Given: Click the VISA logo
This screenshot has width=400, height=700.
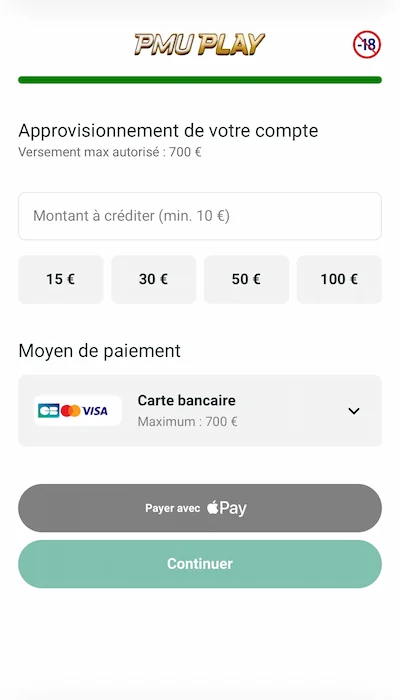Looking at the screenshot, I should [95, 411].
